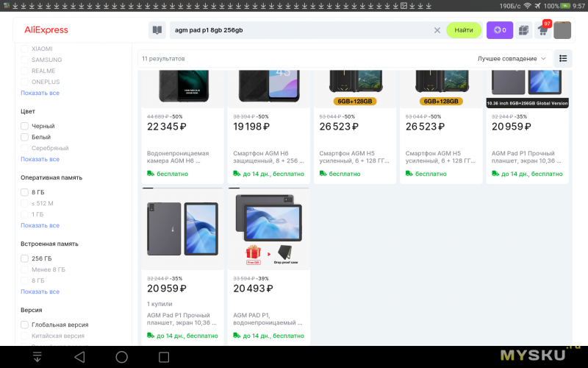Expand RAM options with Показать все under 1 ГБ
The height and width of the screenshot is (368, 588).
click(x=40, y=225)
